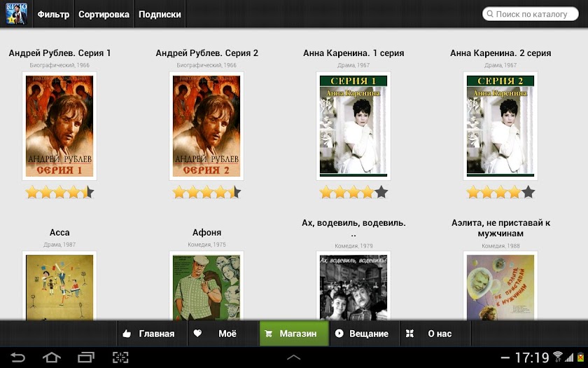Click Драма, 1967 under Анна Каренина 1 серия

[353, 65]
